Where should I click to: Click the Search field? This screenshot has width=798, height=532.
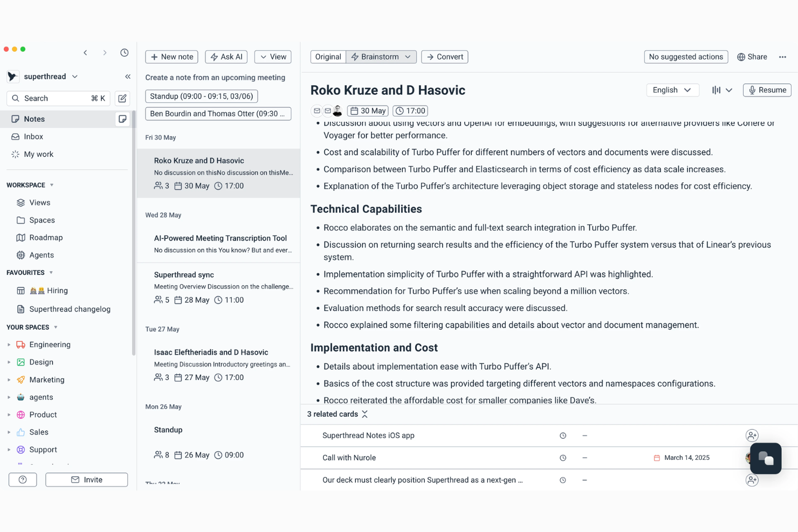coord(58,98)
